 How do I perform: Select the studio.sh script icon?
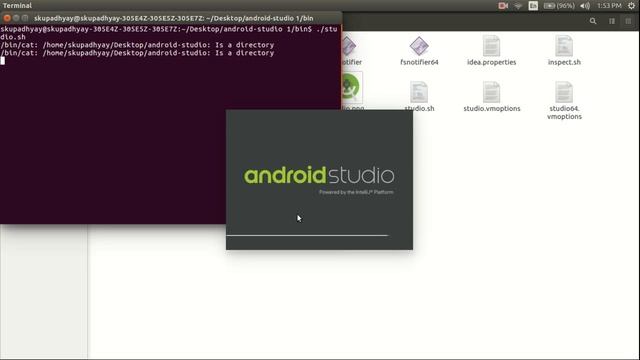pos(419,92)
